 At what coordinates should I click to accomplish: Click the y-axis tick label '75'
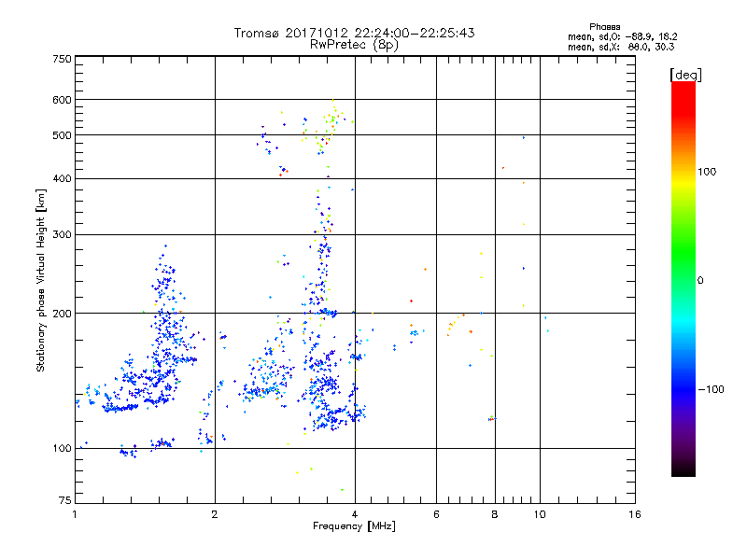coord(65,500)
